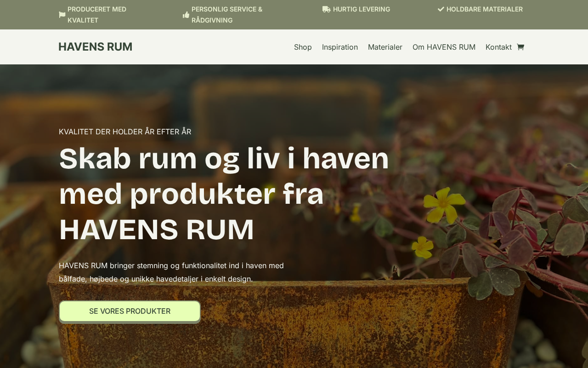Click the flag icon in top bar
Viewport: 588px width, 368px height.
tap(62, 15)
